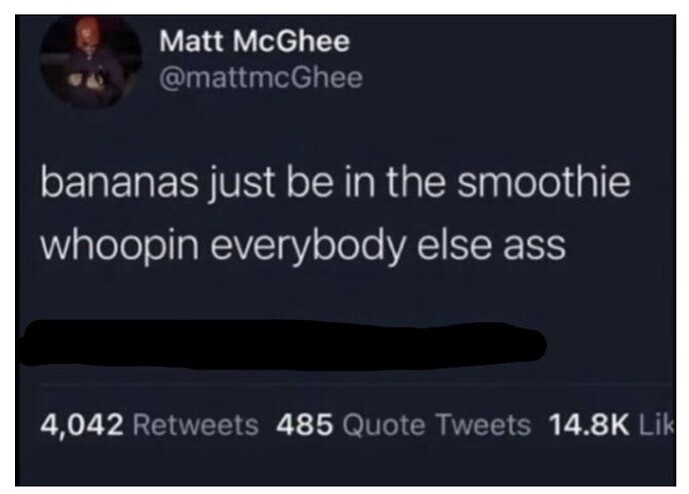Select the tweet's first line about bananas
This screenshot has height=494, width=689.
click(335, 182)
